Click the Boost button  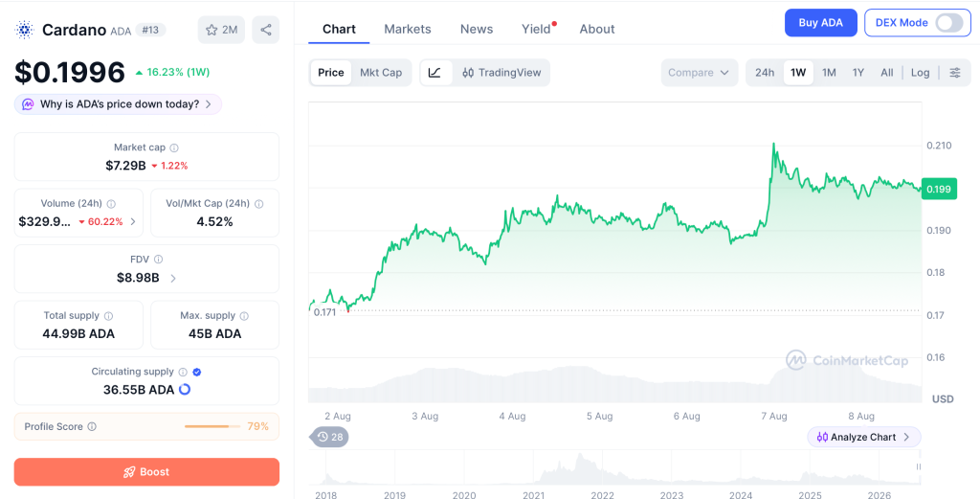146,472
